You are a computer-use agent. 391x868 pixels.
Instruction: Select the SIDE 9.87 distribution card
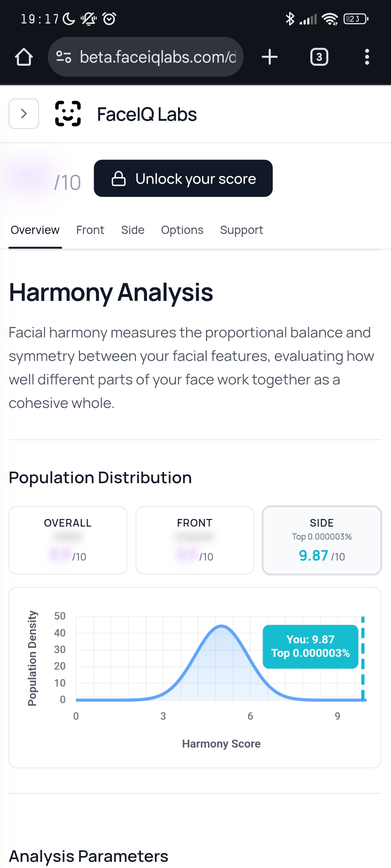322,540
